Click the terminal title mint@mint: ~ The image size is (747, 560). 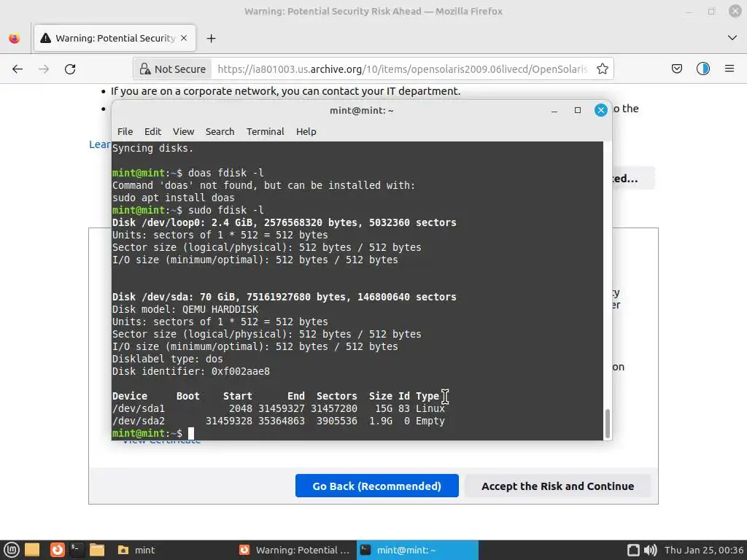coord(362,111)
